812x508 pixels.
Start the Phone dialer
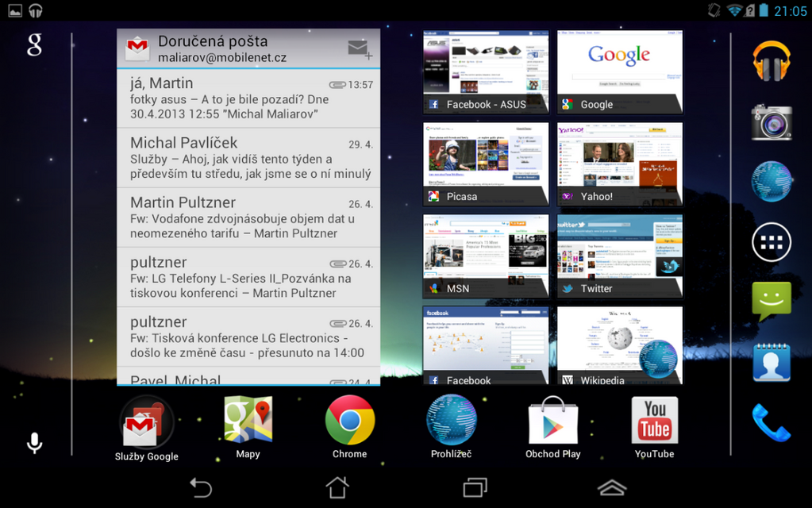771,421
